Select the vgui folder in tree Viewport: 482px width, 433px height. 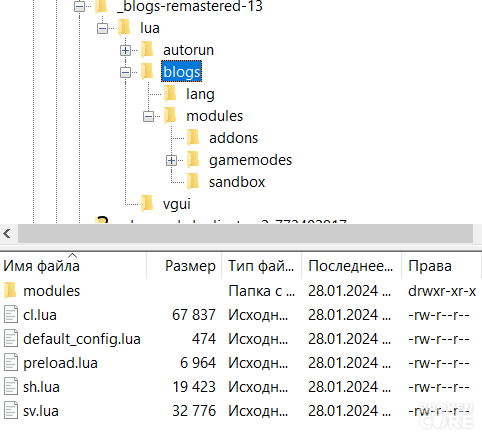tap(177, 204)
